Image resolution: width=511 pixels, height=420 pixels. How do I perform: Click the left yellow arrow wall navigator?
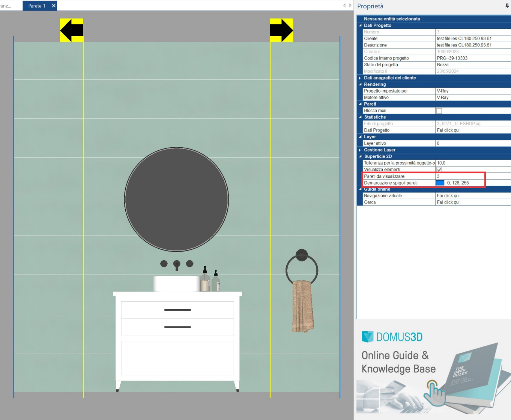click(72, 30)
